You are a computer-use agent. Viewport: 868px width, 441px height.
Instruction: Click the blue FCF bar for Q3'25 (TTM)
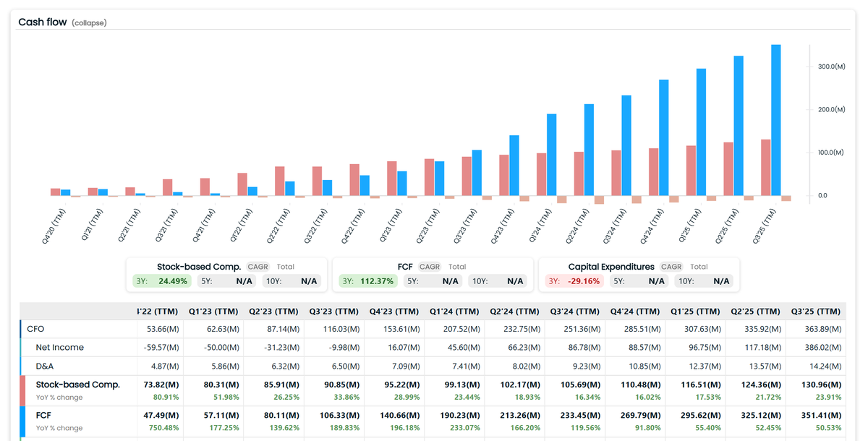[776, 120]
